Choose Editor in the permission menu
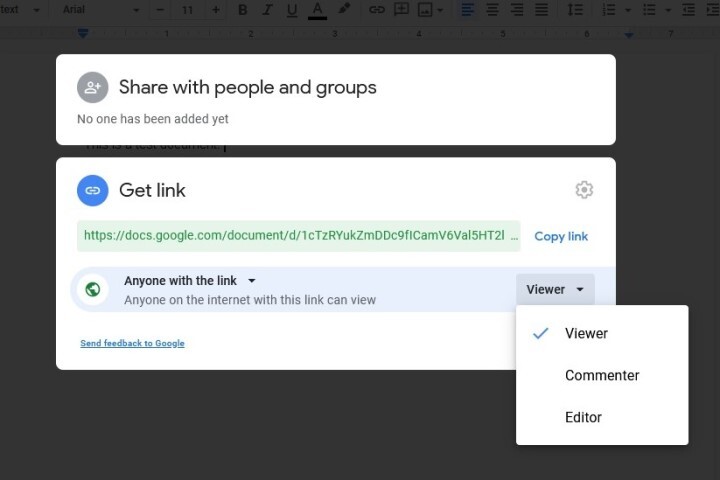The height and width of the screenshot is (480, 720). [602, 417]
